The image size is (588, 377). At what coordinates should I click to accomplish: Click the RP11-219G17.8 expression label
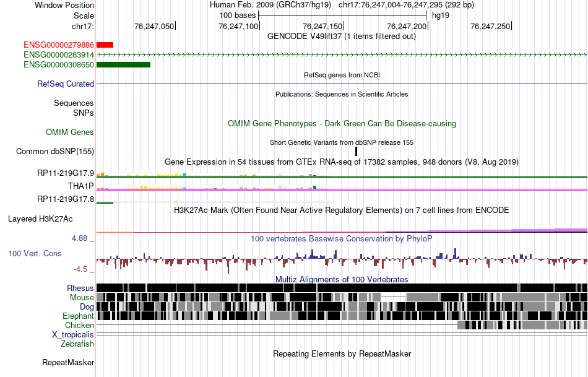coord(66,199)
